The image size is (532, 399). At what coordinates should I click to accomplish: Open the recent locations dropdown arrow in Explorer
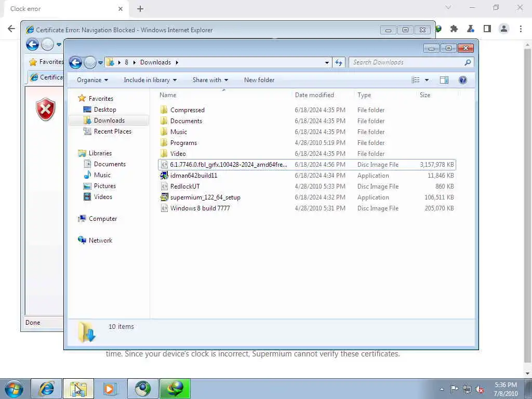(100, 63)
